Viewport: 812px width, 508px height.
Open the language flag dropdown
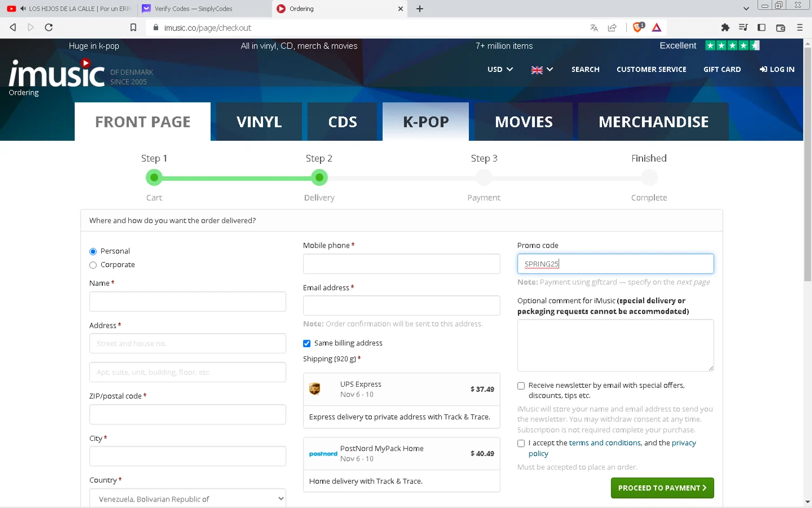(x=542, y=69)
